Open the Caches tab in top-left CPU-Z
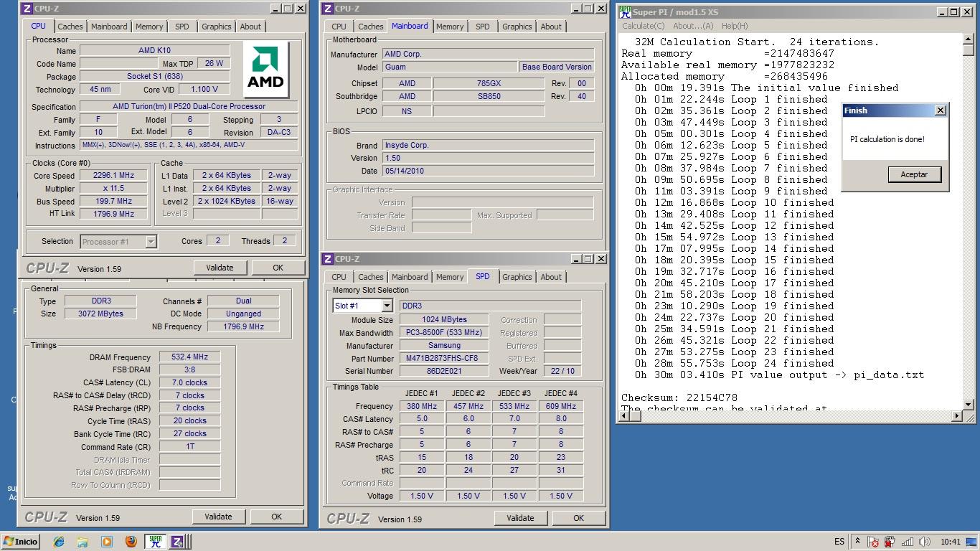The width and height of the screenshot is (980, 551). click(70, 27)
